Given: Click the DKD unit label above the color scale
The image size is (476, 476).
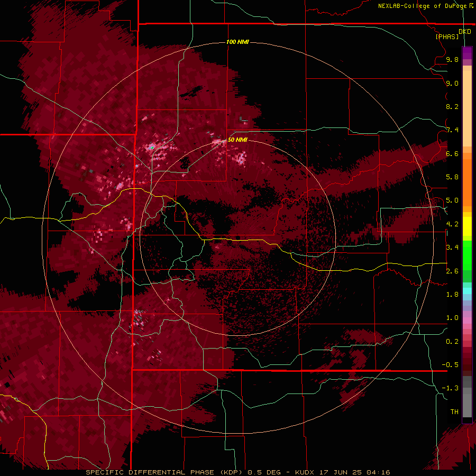Looking at the screenshot, I should pos(465,32).
